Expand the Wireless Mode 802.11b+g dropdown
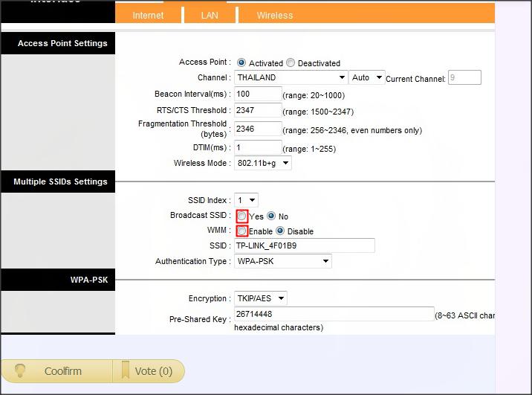This screenshot has height=395, width=532. (x=262, y=163)
